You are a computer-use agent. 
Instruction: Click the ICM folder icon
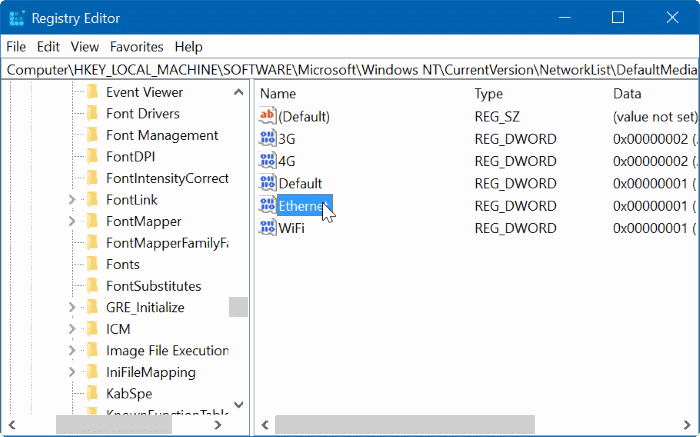pos(93,329)
